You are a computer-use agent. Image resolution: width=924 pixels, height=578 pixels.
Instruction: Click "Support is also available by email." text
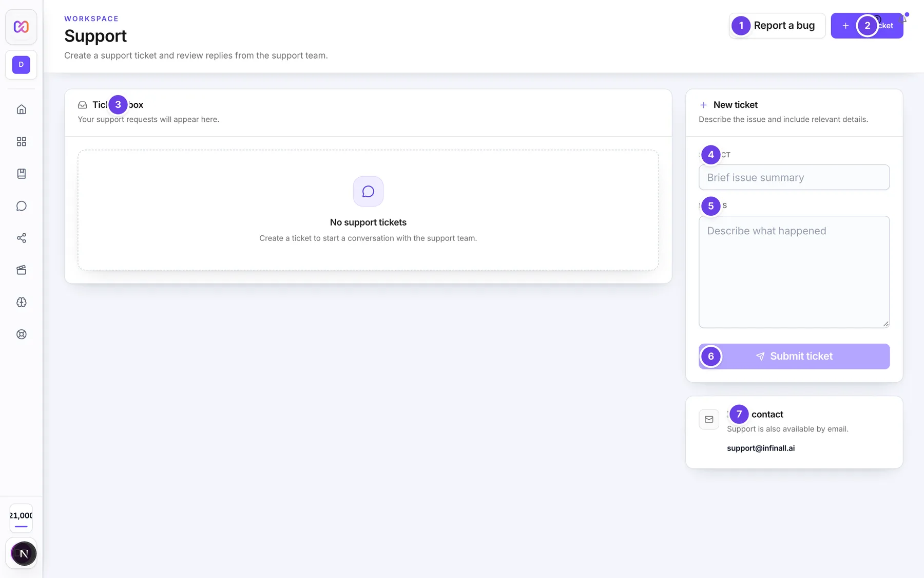(787, 429)
